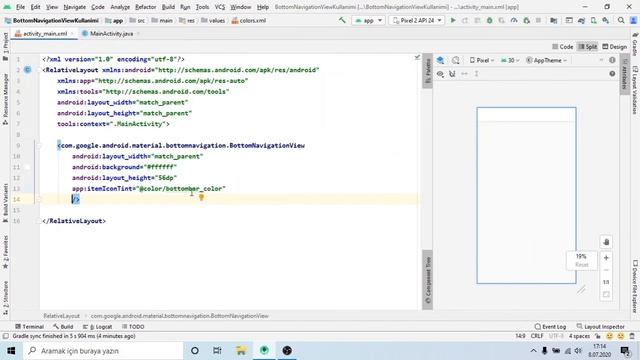Open the Pixel 2 API 24 device dropdown
Screen dimensions: 640x360
(x=417, y=20)
